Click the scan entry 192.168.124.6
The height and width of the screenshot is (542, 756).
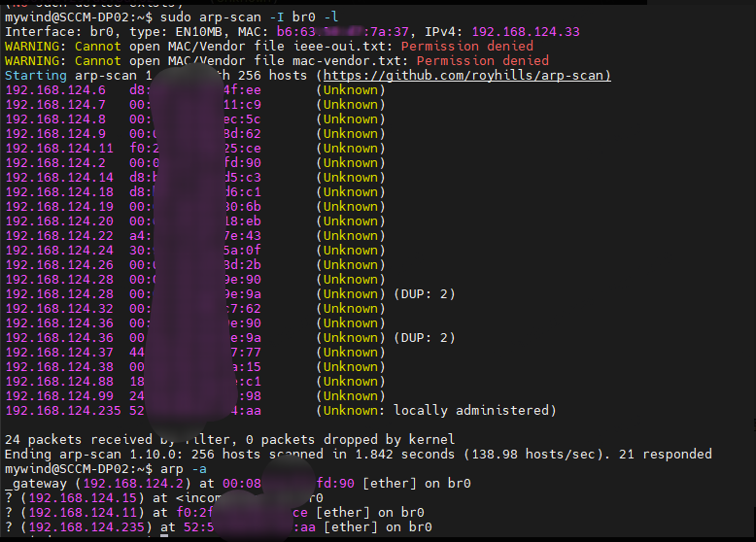[55, 90]
